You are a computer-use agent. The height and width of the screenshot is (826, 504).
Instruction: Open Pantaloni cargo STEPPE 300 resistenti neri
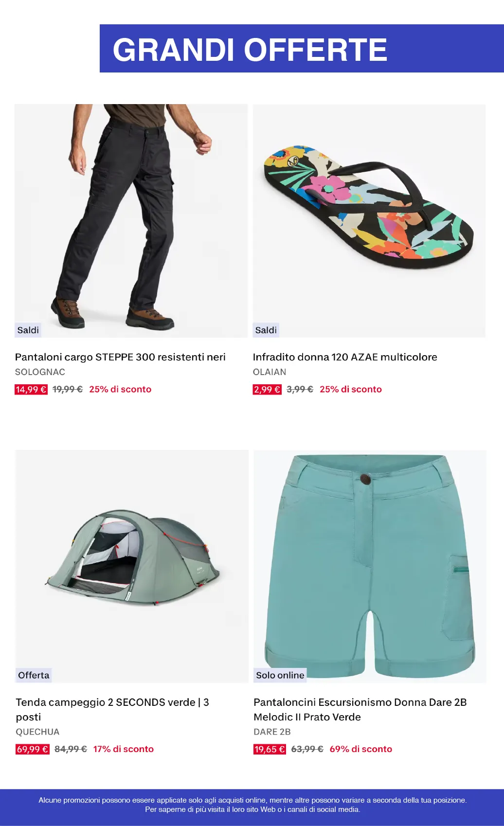pos(120,357)
